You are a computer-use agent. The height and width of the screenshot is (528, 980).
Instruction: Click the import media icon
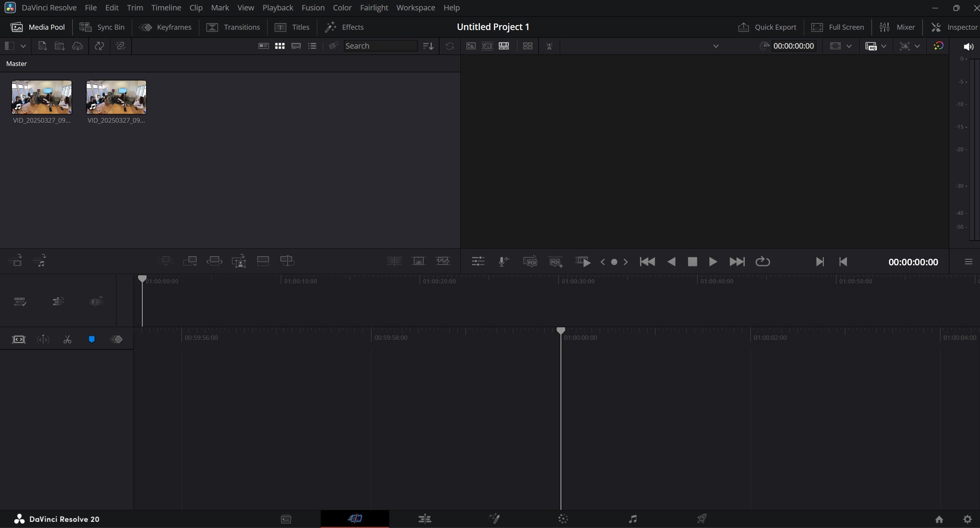tap(42, 46)
